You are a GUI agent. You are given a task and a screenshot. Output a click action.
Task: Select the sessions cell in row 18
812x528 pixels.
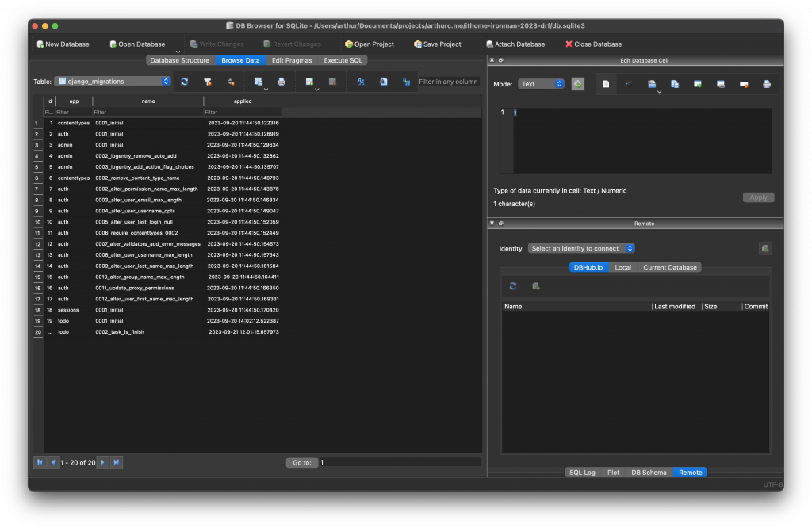(74, 310)
